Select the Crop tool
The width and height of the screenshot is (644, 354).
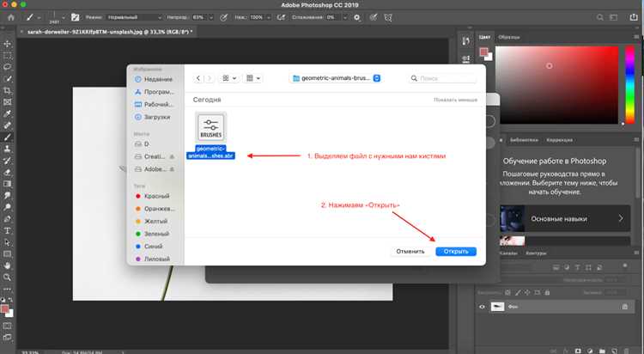7,90
